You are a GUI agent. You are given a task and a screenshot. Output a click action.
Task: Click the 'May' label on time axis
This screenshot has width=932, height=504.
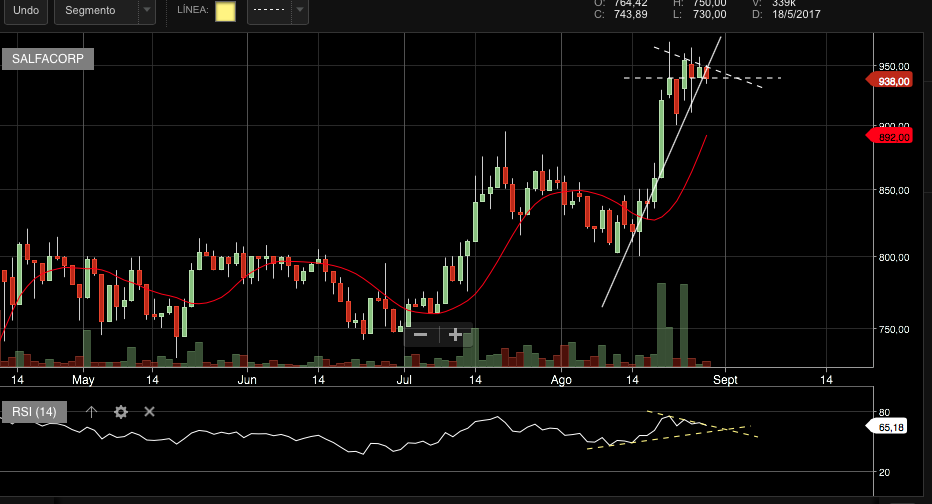point(83,381)
